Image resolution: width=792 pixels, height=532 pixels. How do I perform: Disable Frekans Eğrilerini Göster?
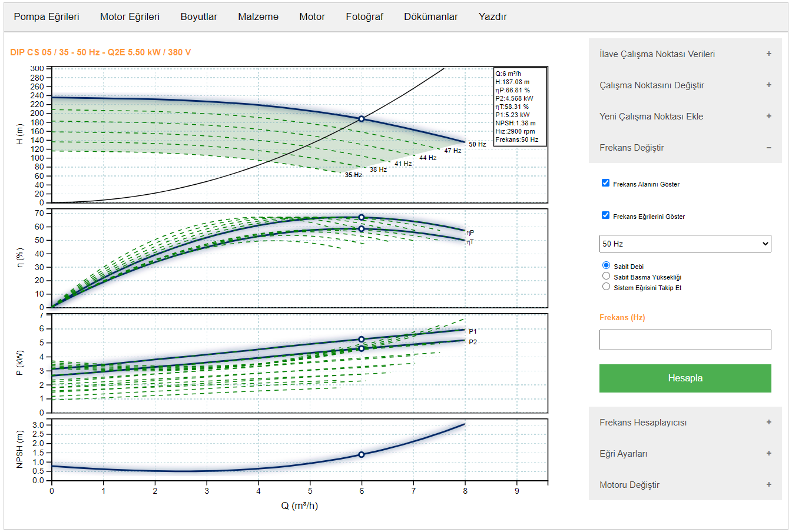(605, 215)
